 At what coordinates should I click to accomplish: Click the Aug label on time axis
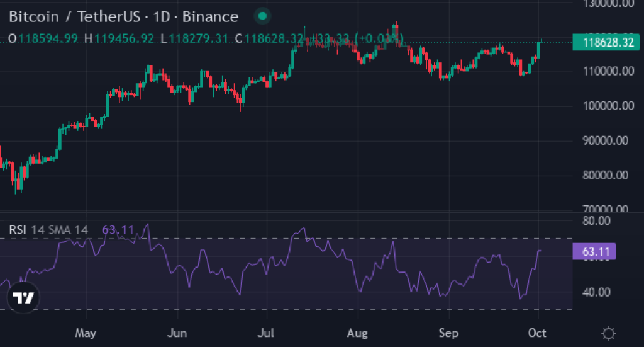tap(357, 333)
